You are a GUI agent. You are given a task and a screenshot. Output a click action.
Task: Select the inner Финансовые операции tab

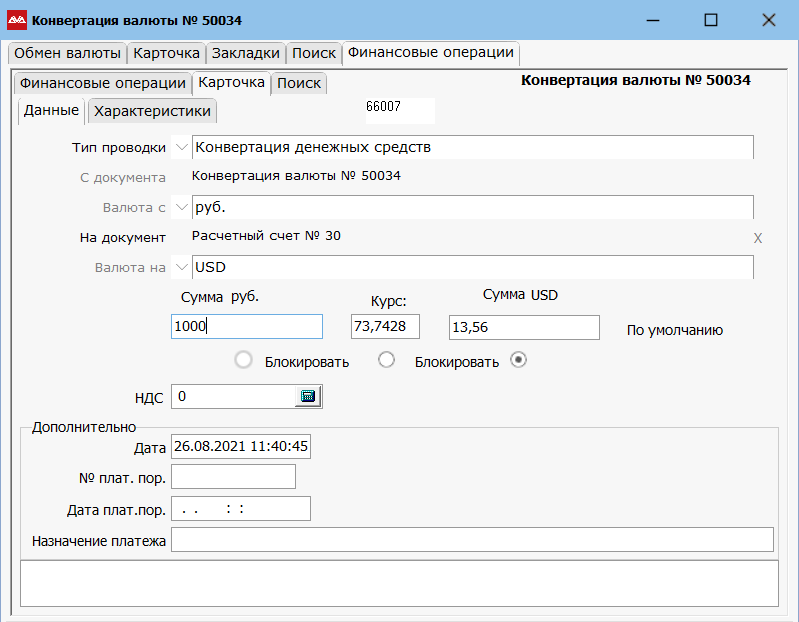point(102,83)
